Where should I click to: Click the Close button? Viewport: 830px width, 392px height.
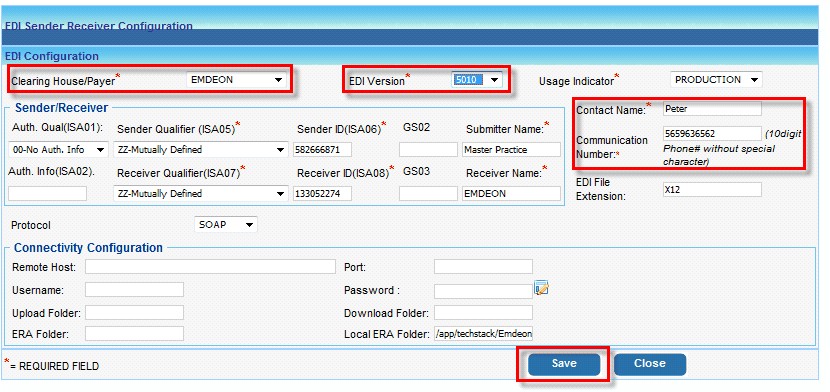[x=649, y=364]
